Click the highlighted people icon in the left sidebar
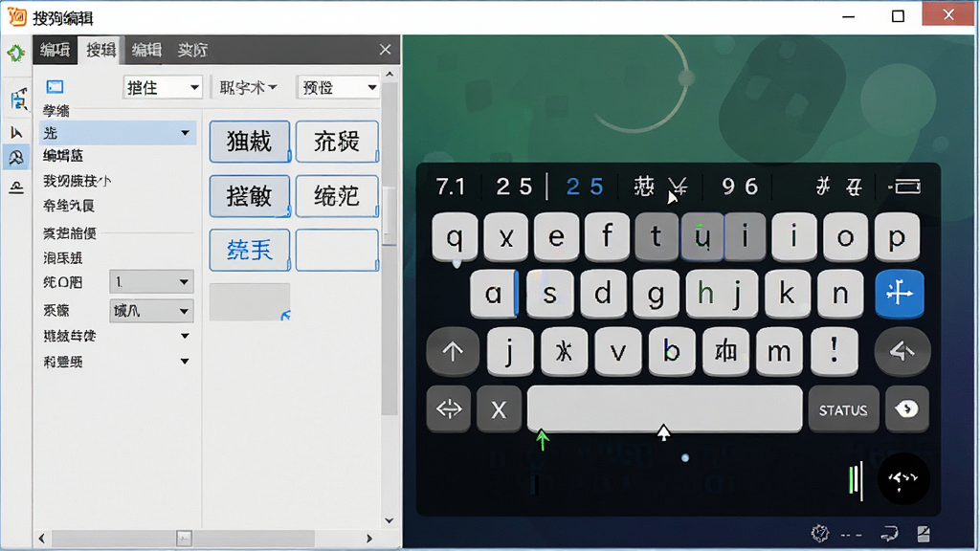The image size is (980, 551). tap(16, 158)
